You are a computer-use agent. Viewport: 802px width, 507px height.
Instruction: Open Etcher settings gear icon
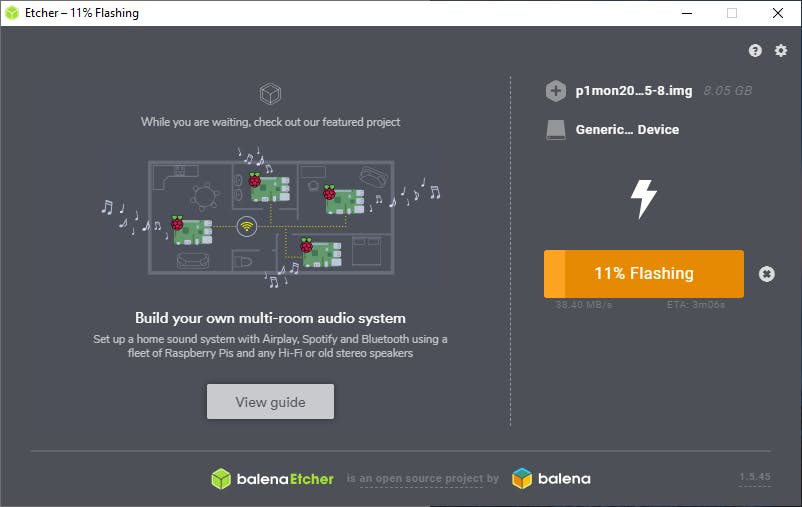(x=781, y=50)
